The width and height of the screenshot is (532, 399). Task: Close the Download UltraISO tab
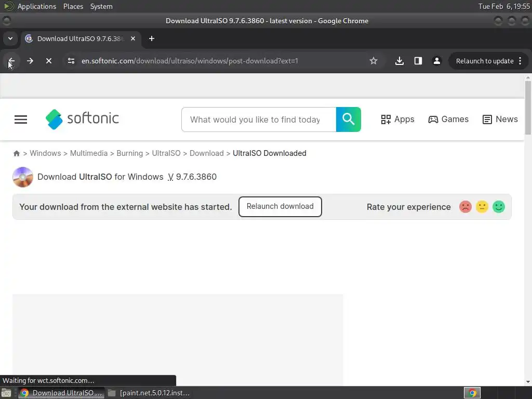coord(133,38)
